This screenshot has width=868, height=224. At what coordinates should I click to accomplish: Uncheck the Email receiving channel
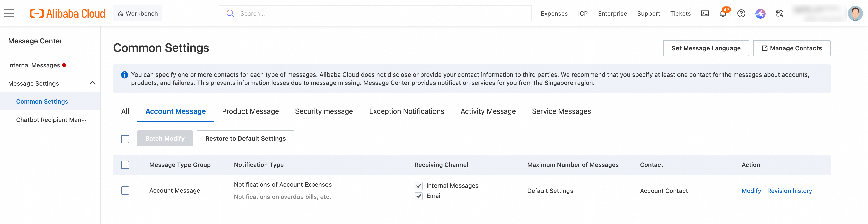tap(419, 196)
